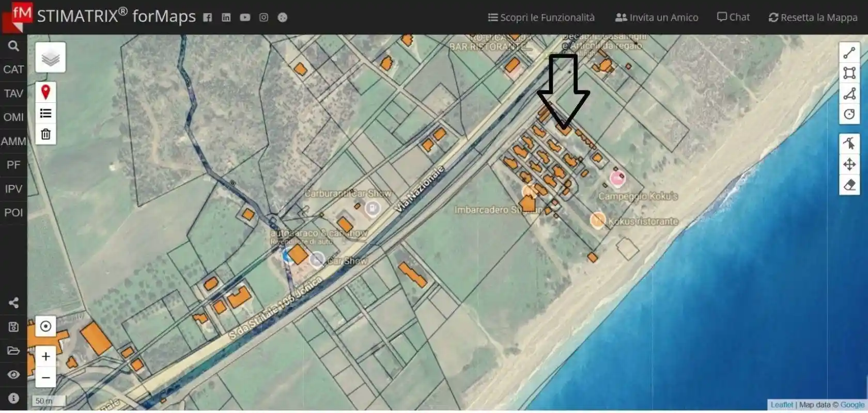
Task: Open the search tool in sidebar
Action: click(x=13, y=46)
